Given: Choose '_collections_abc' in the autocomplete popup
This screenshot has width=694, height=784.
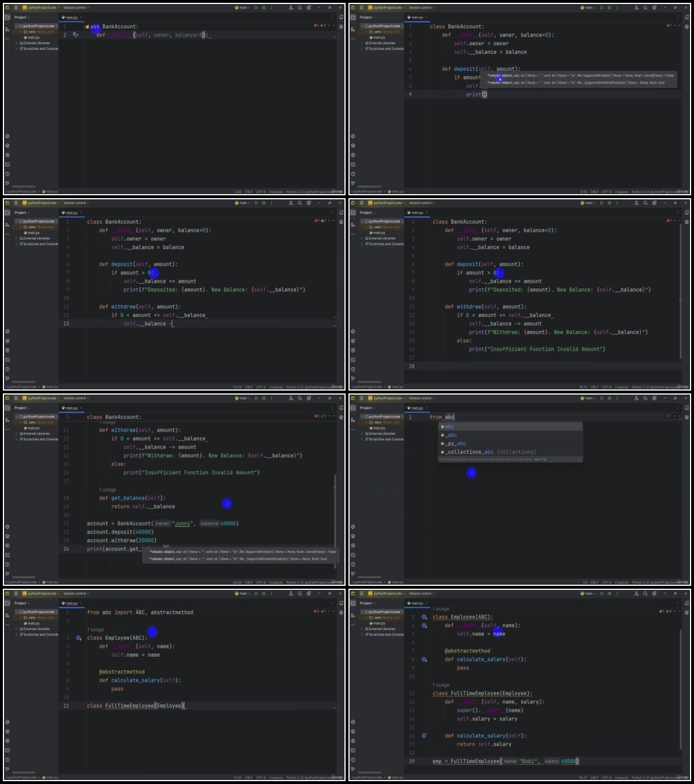Looking at the screenshot, I should coord(510,452).
